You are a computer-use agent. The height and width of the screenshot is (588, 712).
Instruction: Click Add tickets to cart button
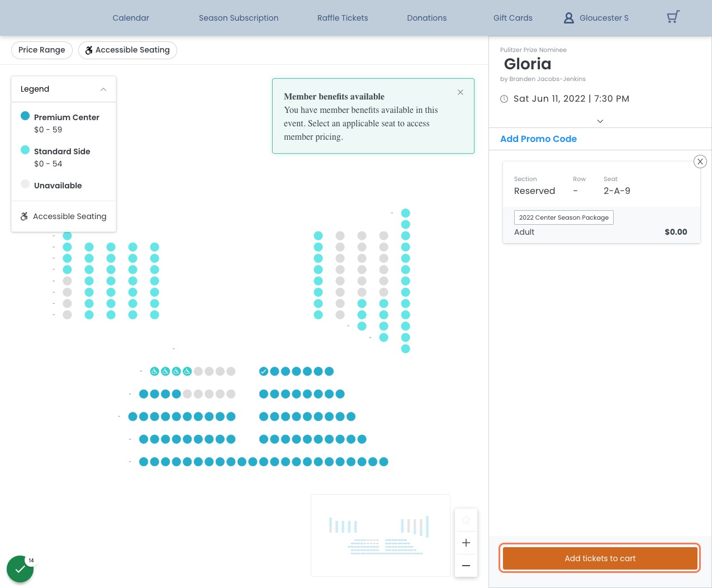(x=600, y=558)
